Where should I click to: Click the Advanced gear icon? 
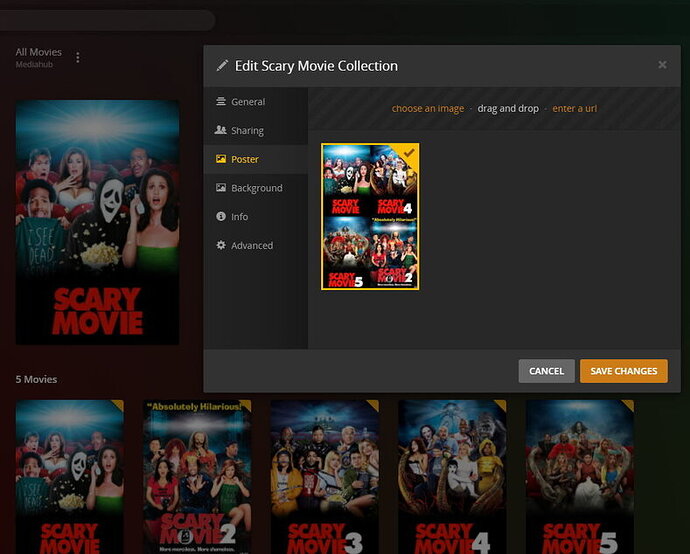coord(221,245)
